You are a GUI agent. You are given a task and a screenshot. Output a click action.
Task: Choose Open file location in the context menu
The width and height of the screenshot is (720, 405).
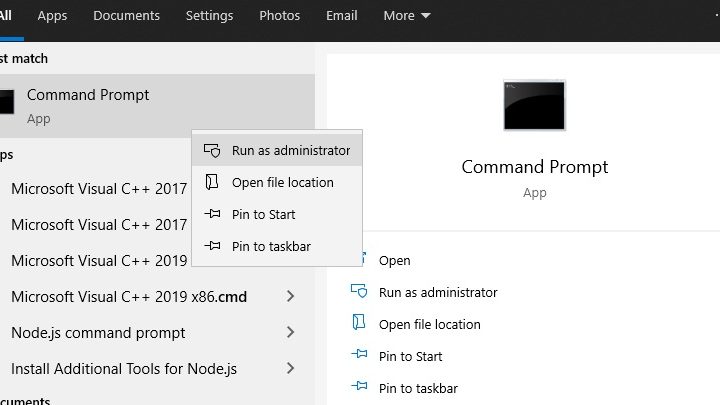[277, 182]
